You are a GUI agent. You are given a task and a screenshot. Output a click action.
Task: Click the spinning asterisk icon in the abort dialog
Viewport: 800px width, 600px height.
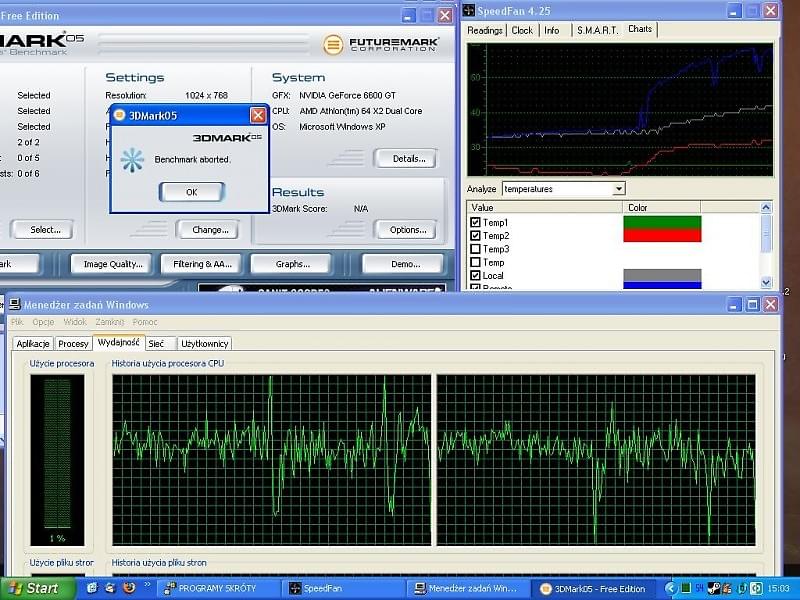(x=132, y=160)
